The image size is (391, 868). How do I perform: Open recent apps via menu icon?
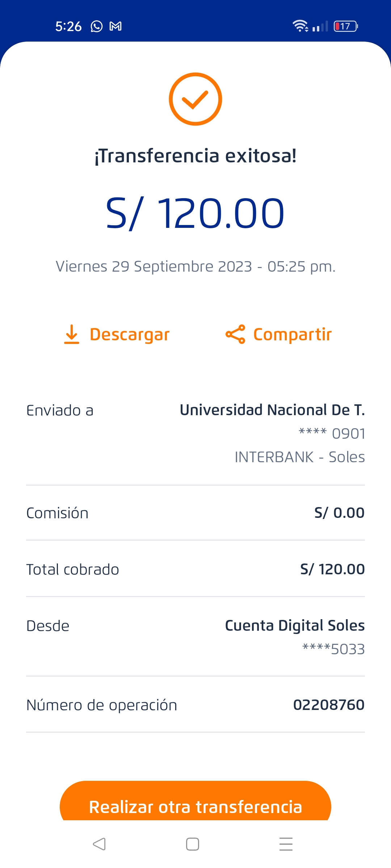[286, 844]
